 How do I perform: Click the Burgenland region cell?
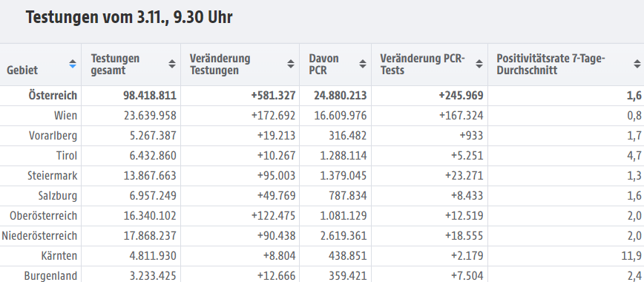tap(41, 275)
